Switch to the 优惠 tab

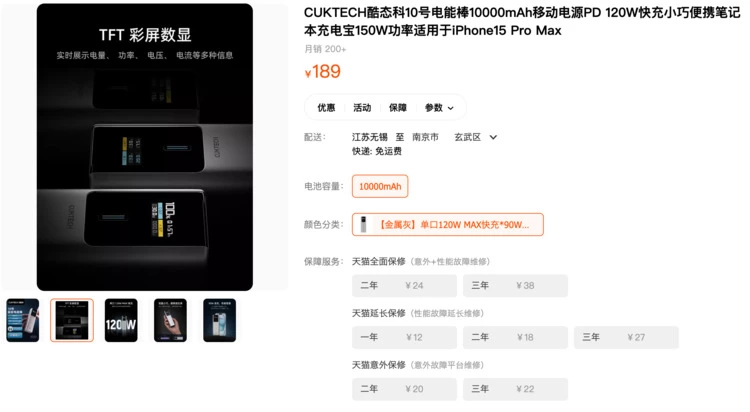(326, 108)
